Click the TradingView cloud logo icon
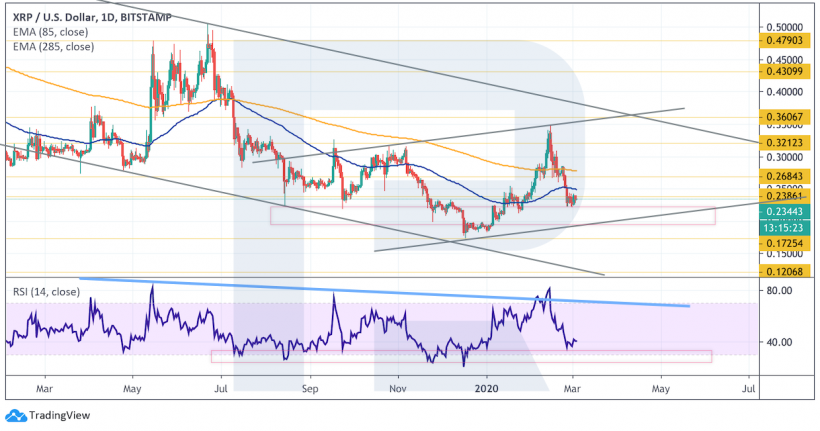This screenshot has height=431, width=820. click(16, 415)
